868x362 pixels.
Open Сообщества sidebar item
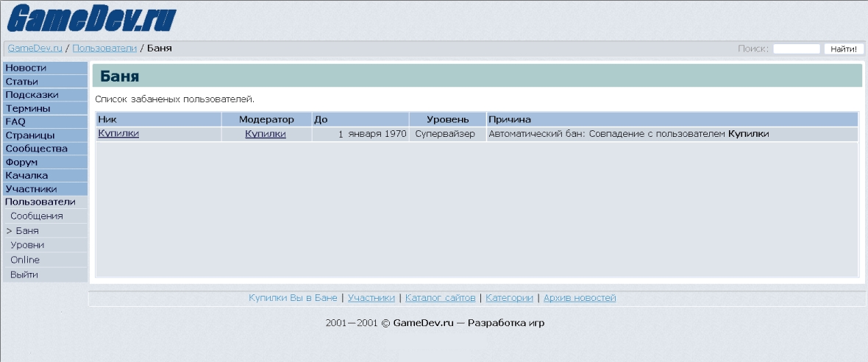46,149
